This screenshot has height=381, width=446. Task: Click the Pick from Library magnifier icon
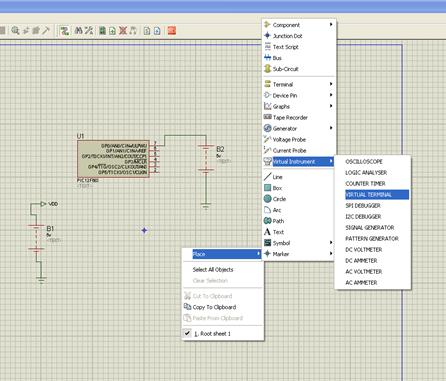coord(15,31)
